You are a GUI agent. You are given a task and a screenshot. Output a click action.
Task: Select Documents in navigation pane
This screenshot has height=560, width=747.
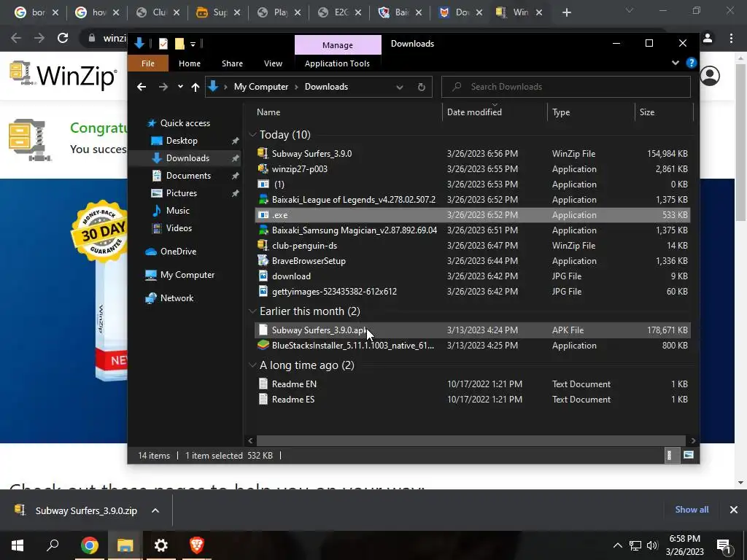click(188, 175)
